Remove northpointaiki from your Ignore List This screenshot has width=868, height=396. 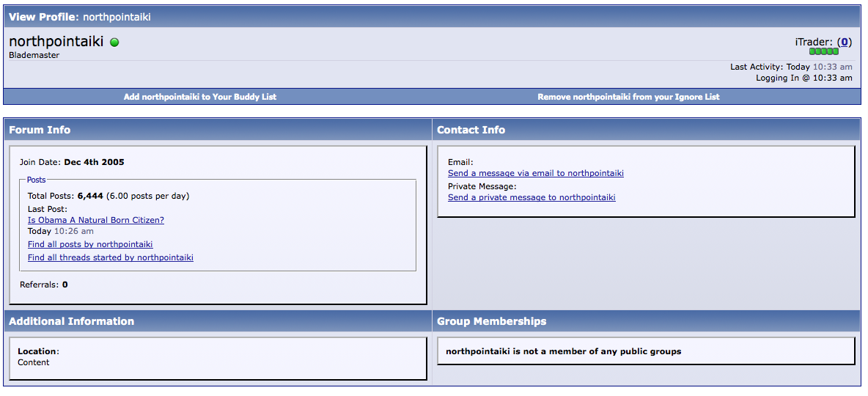[x=628, y=97]
